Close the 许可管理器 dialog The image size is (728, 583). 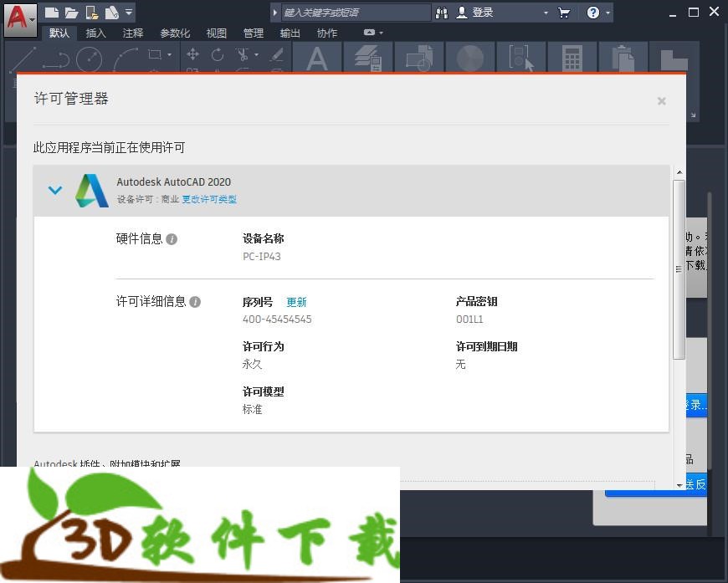[x=662, y=100]
